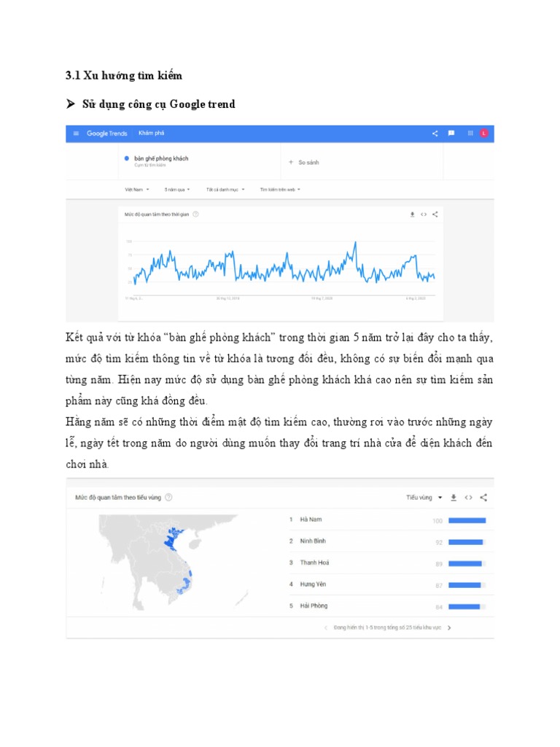Go to next page of subregions
This screenshot has width=560, height=747.
(449, 627)
